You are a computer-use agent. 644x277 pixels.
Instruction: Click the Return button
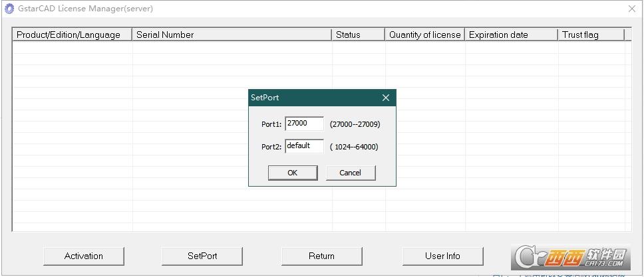click(x=321, y=256)
